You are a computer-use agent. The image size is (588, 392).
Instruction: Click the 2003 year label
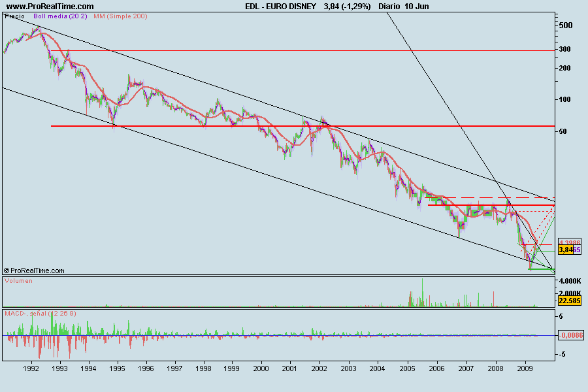click(x=348, y=368)
